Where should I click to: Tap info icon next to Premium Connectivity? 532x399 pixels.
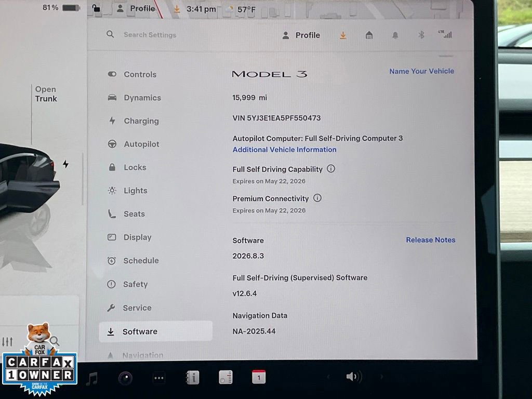[x=317, y=198]
